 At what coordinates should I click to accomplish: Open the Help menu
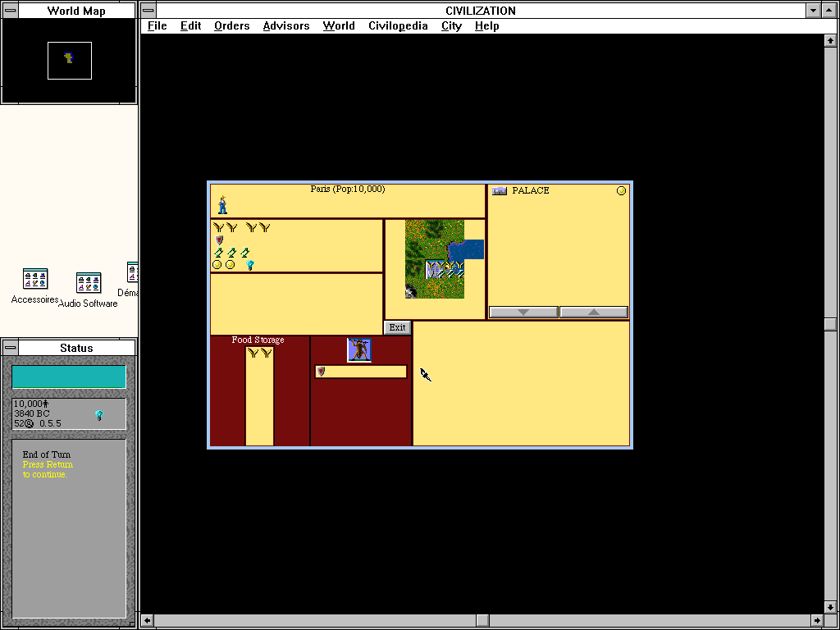(x=487, y=25)
